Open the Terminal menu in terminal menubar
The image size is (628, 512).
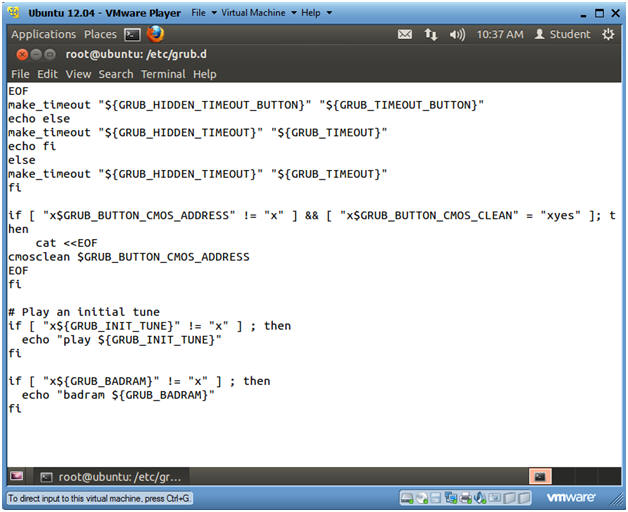[x=163, y=74]
